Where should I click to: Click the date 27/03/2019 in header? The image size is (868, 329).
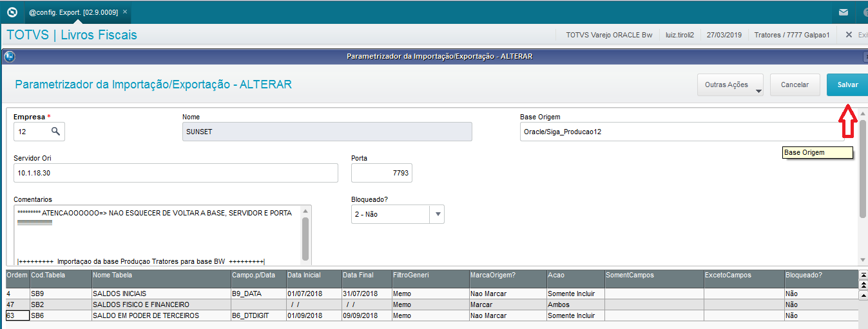[724, 35]
